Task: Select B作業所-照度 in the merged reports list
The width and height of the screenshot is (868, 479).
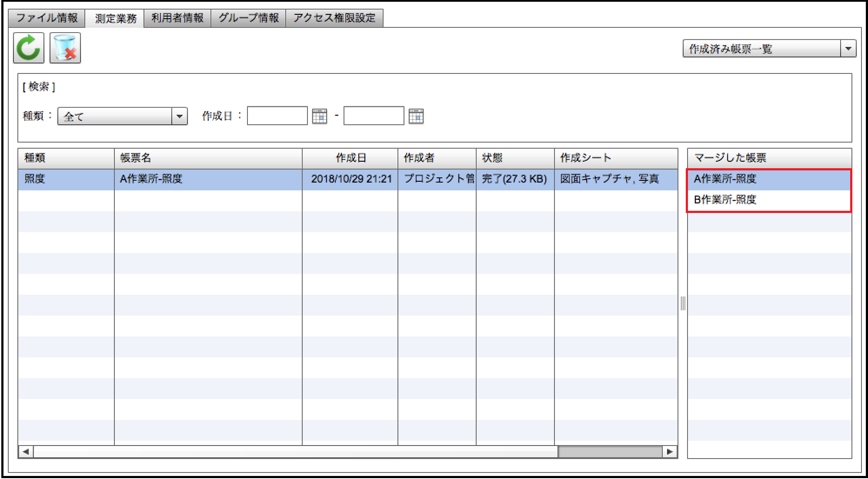Action: point(725,200)
